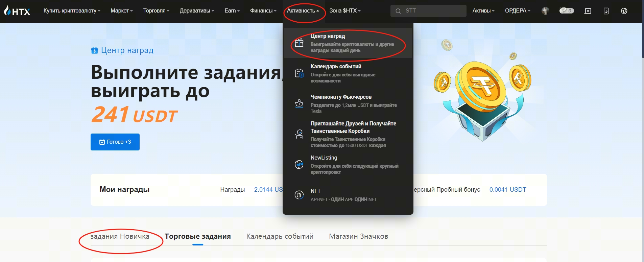644x262 pixels.
Task: Expand the Купить криптовалюту dropdown
Action: pos(72,11)
